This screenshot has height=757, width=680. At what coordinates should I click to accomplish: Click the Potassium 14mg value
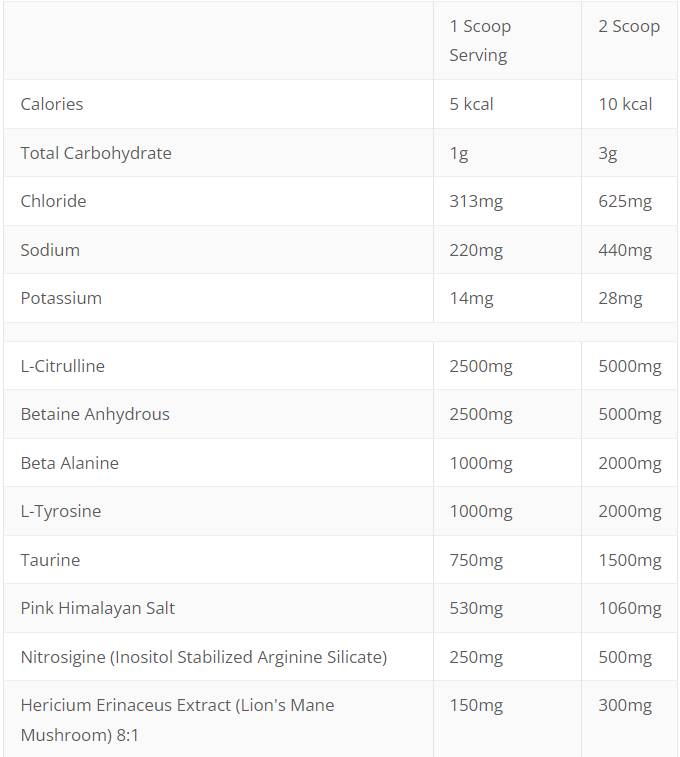(471, 298)
